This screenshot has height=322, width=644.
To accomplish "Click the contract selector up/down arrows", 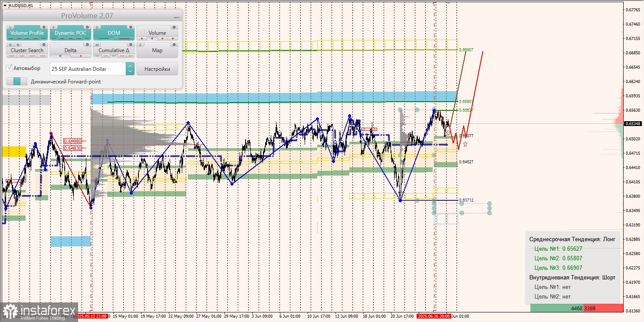I will pos(130,69).
